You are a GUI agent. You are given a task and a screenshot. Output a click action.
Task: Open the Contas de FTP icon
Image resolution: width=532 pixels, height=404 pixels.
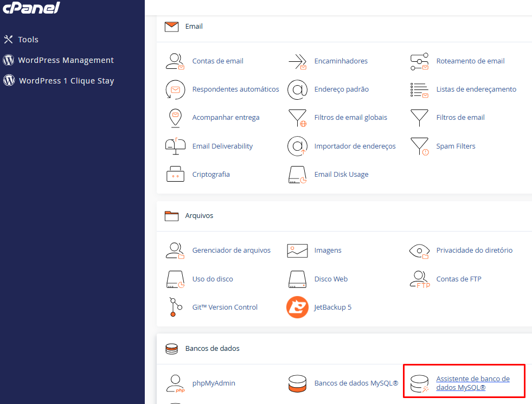tap(419, 279)
